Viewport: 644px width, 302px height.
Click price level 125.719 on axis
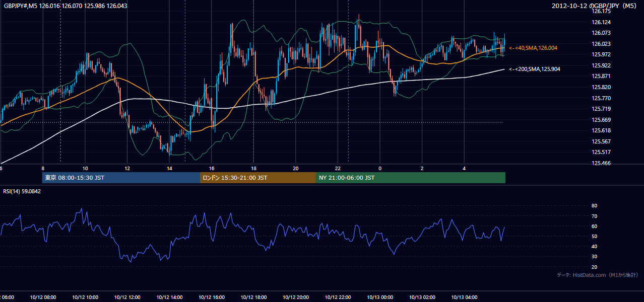[x=601, y=109]
